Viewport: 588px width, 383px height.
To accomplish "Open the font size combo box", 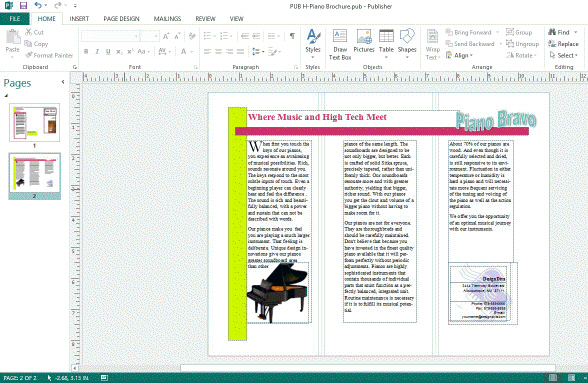I will pyautogui.click(x=150, y=36).
